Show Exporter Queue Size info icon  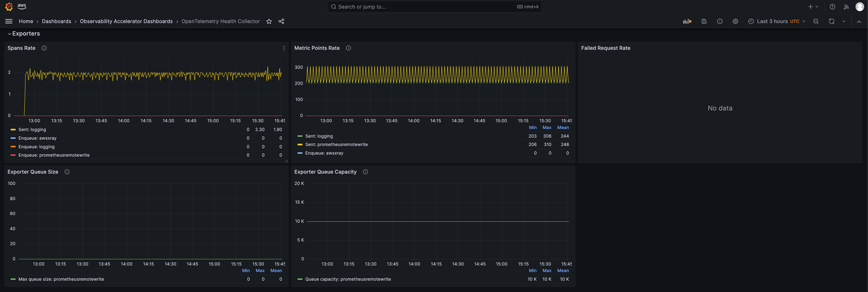[67, 172]
